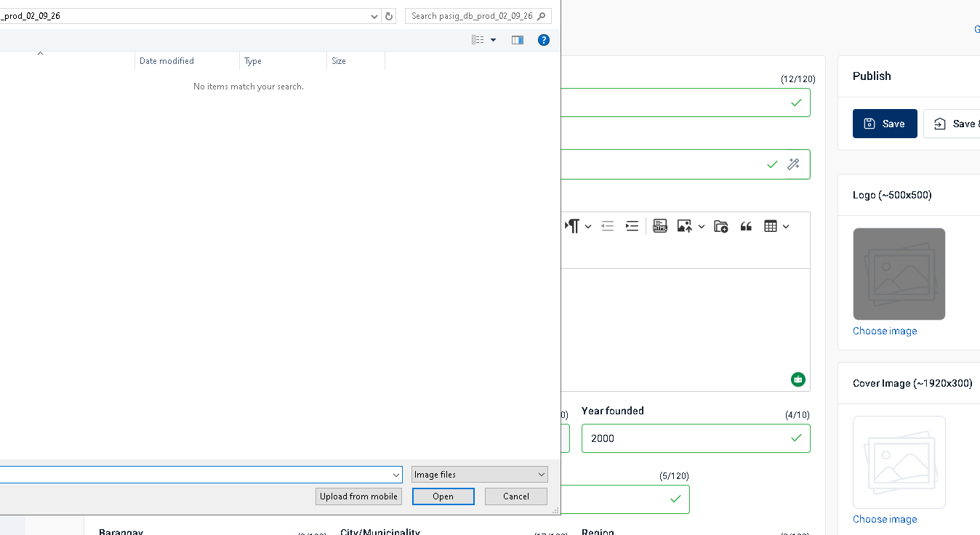Image resolution: width=980 pixels, height=535 pixels.
Task: Toggle the preview pane in file dialog
Action: (518, 40)
